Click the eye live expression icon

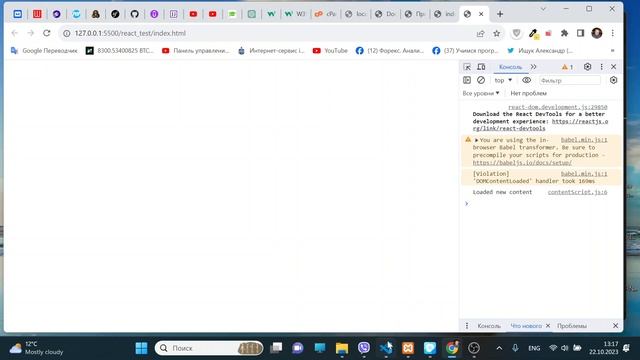(x=527, y=80)
